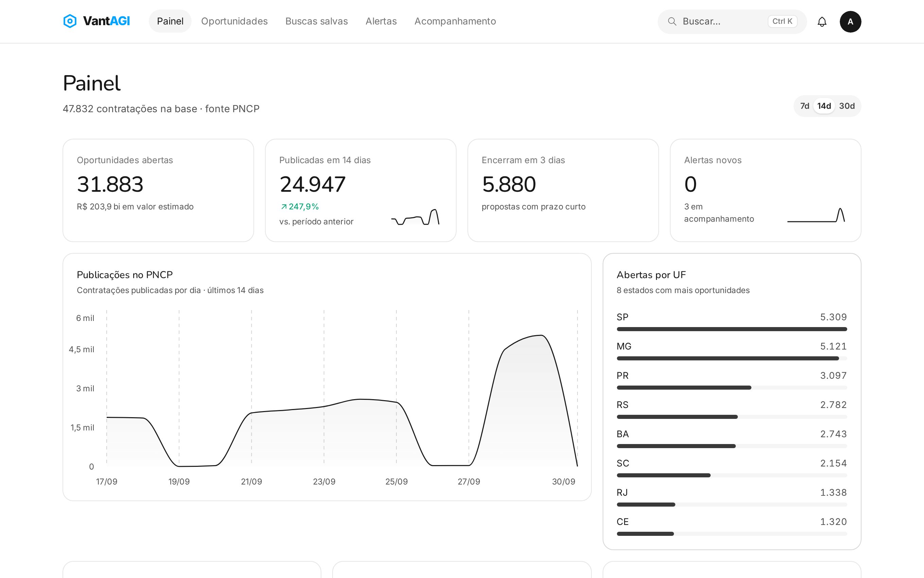
Task: Focus the Buscar search field
Action: coord(732,21)
